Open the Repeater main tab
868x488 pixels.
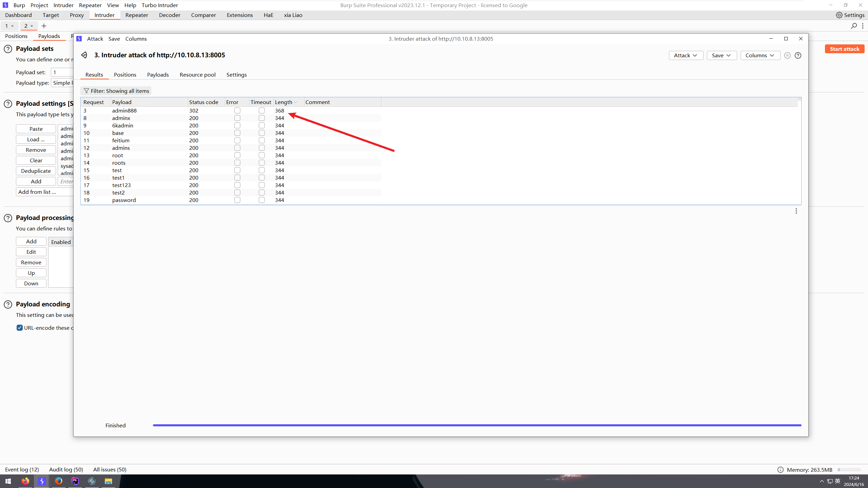click(137, 15)
